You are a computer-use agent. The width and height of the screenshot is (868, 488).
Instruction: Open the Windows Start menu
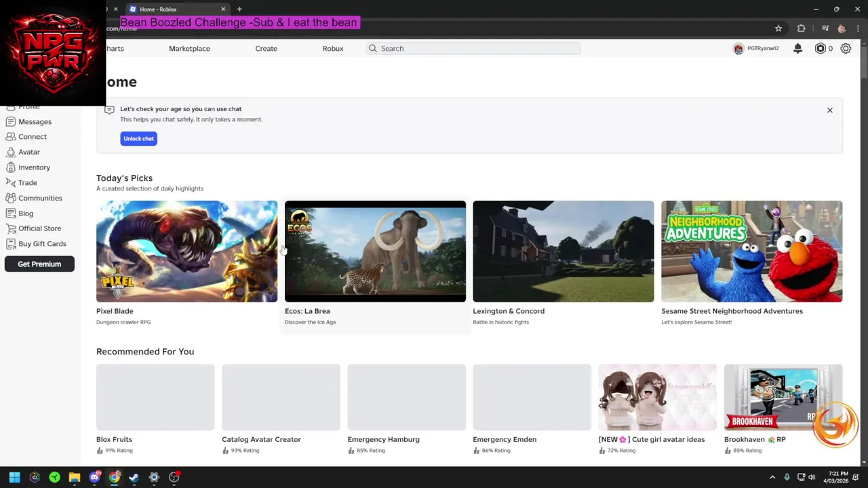point(14,477)
